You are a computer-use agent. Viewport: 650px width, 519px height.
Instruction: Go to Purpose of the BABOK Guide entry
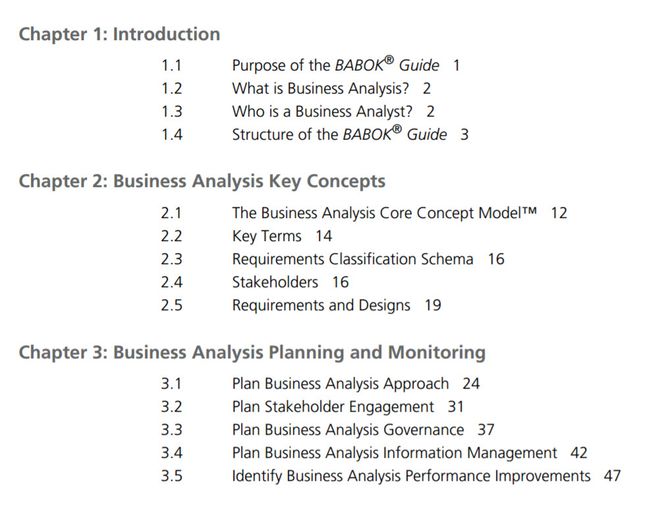tap(335, 65)
